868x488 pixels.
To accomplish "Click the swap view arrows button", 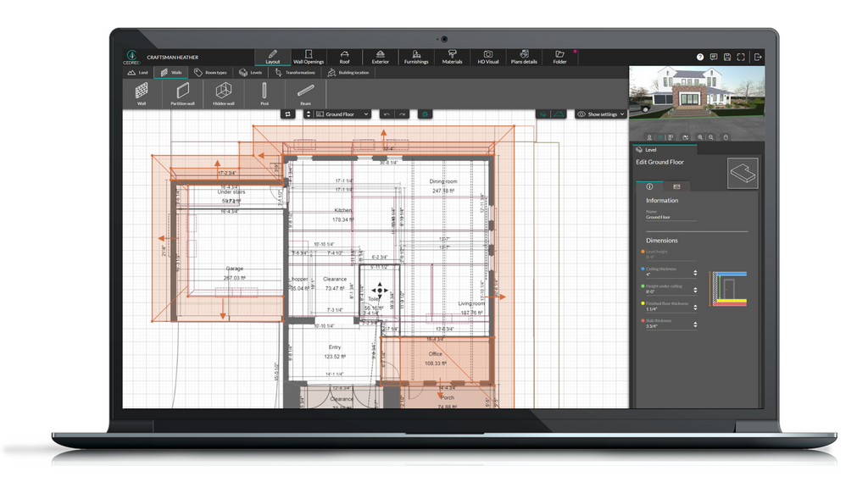I will (288, 114).
